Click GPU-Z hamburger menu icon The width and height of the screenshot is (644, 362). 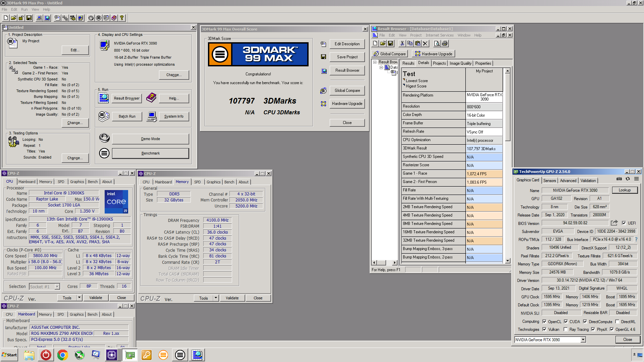[x=636, y=179]
